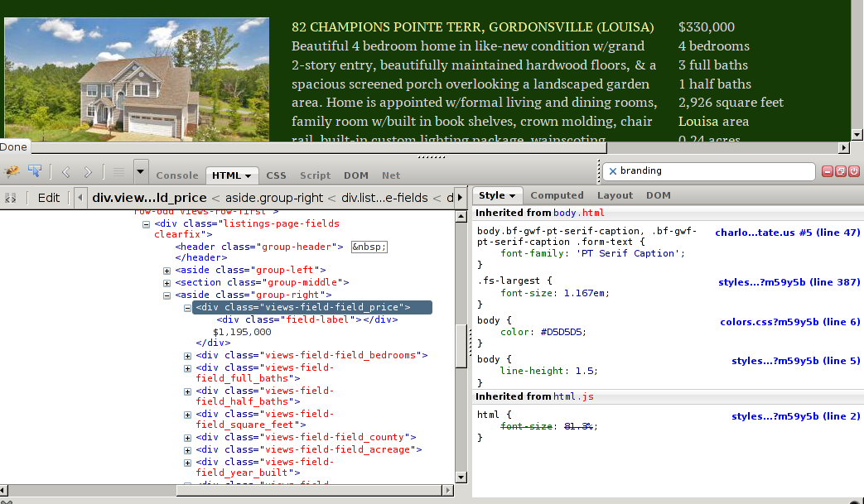Expand the views-field-field_acreage div
This screenshot has width=864, height=504.
click(187, 450)
